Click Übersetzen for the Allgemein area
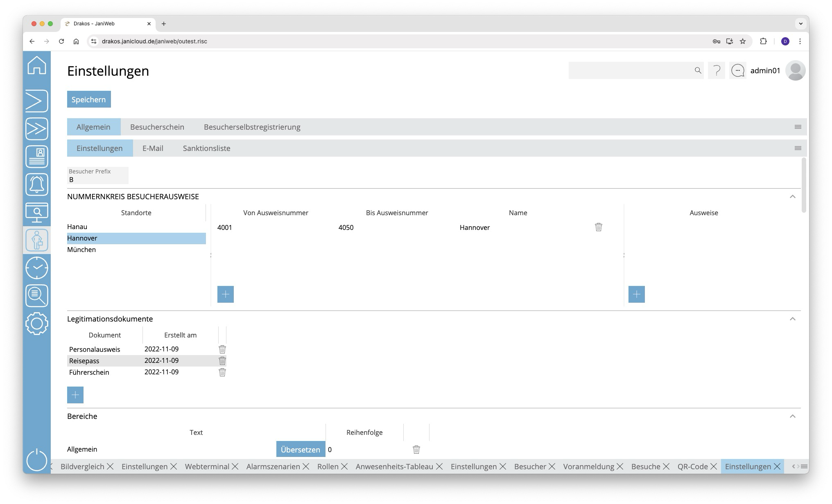Image resolution: width=832 pixels, height=504 pixels. [301, 450]
